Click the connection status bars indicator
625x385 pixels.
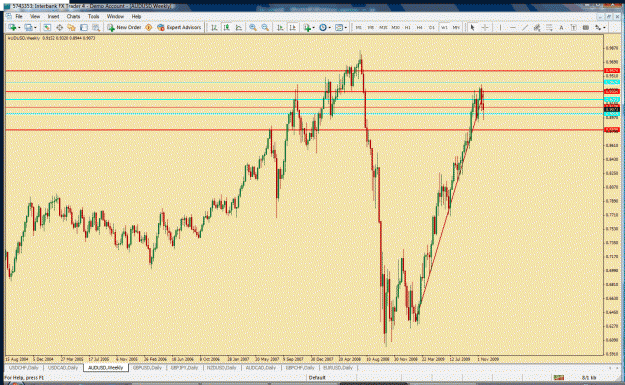tap(559, 377)
